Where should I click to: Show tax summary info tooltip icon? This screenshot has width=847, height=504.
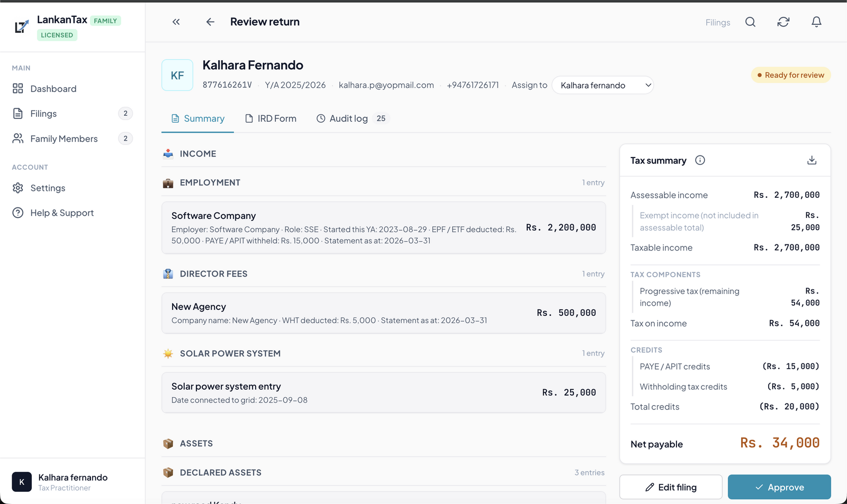[700, 160]
